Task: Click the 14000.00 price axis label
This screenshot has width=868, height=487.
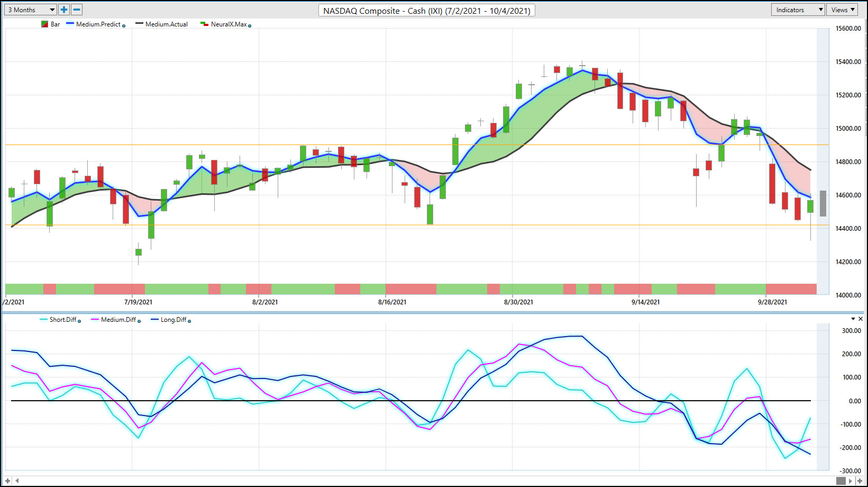Action: click(848, 295)
